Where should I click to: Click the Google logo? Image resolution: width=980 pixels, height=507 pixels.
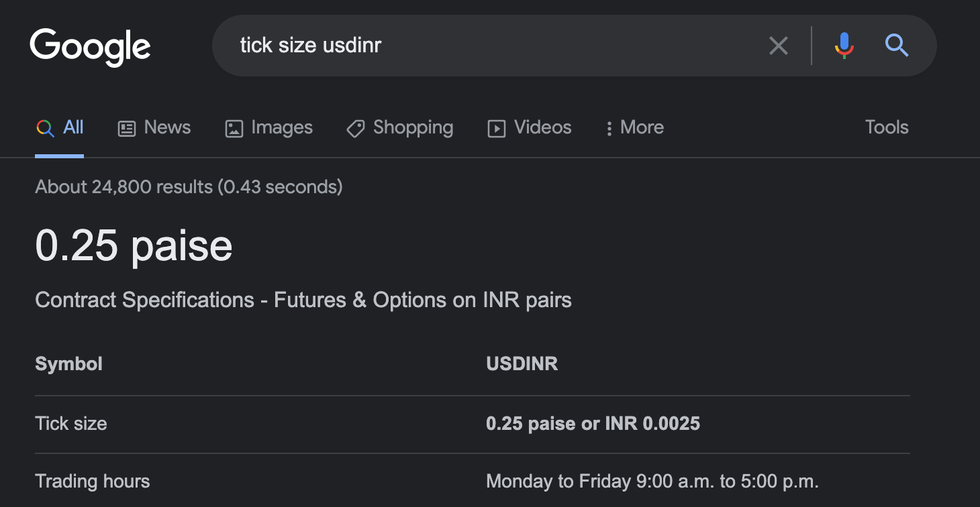pos(90,47)
